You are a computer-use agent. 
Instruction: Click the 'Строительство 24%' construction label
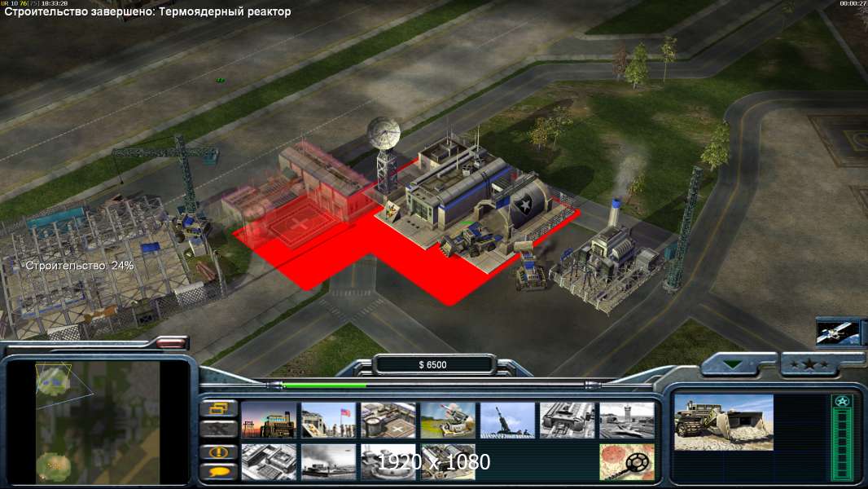[80, 266]
